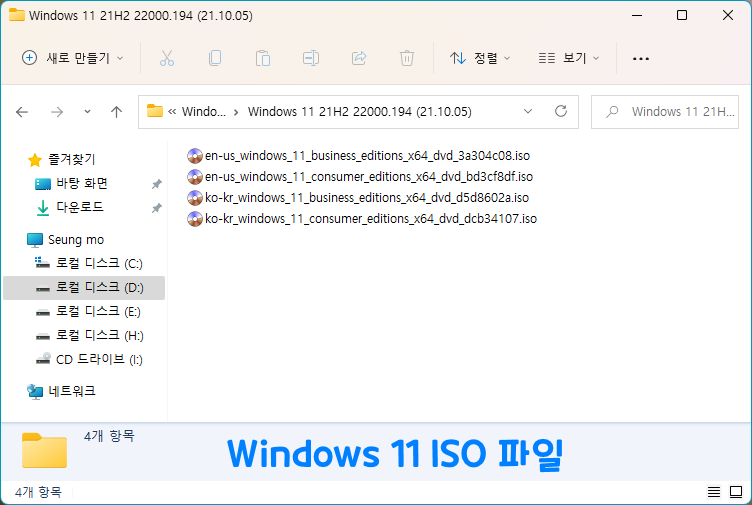Go up one folder level
Screen dimensions: 752x505
click(117, 112)
